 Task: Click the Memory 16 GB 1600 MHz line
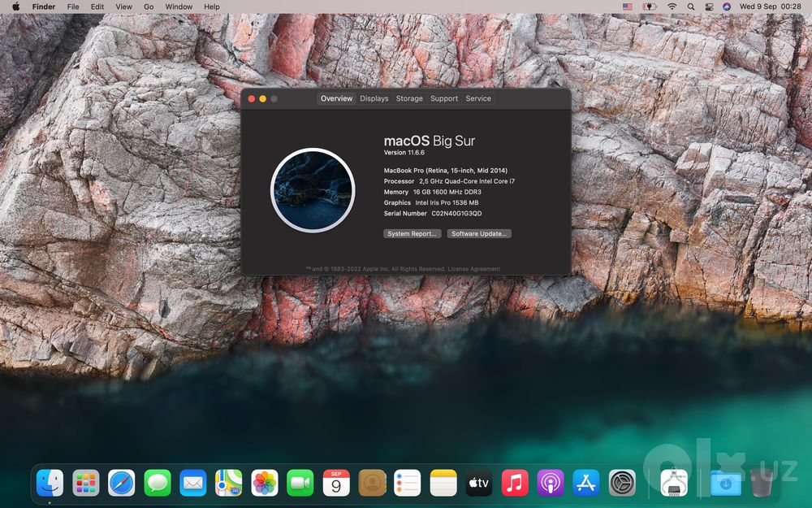433,192
